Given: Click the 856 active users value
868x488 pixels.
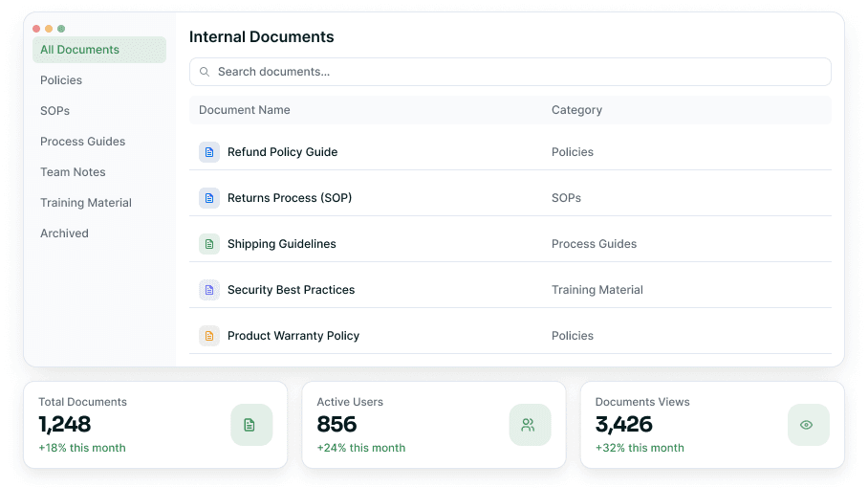Looking at the screenshot, I should 336,424.
